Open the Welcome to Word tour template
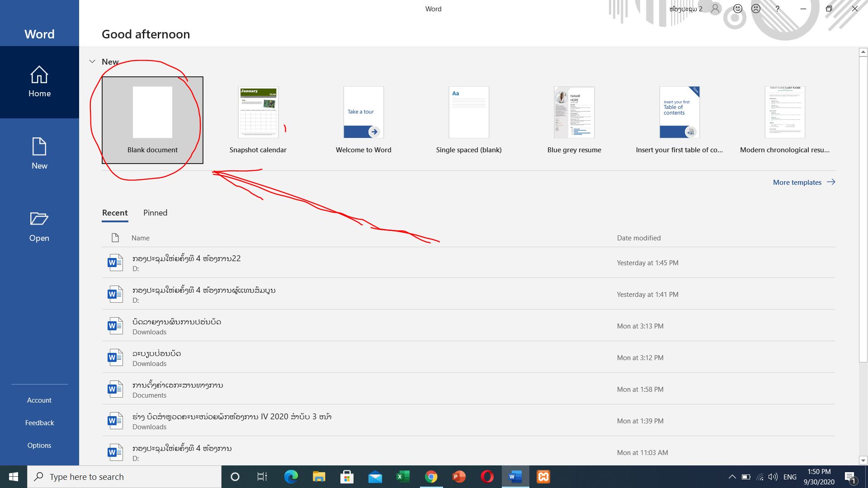This screenshot has width=868, height=488. click(363, 120)
